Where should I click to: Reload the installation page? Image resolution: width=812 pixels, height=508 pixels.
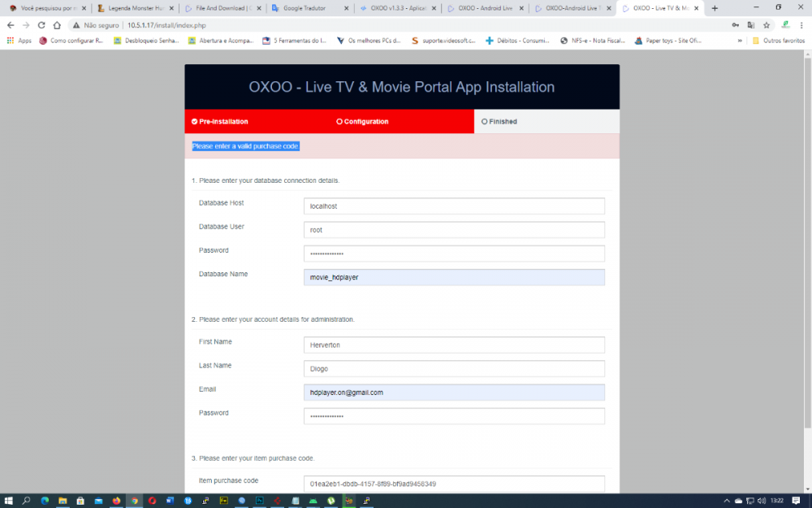coord(41,25)
